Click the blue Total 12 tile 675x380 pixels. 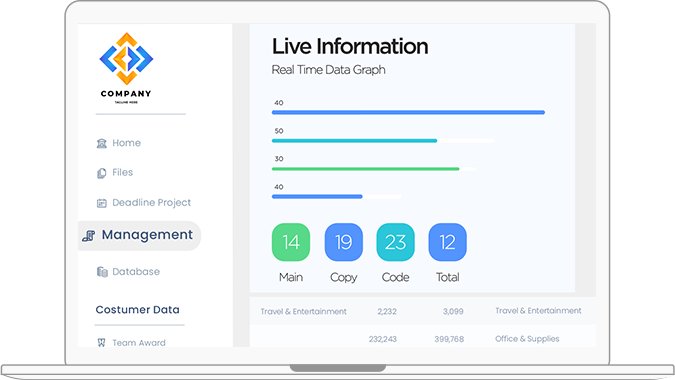[448, 242]
